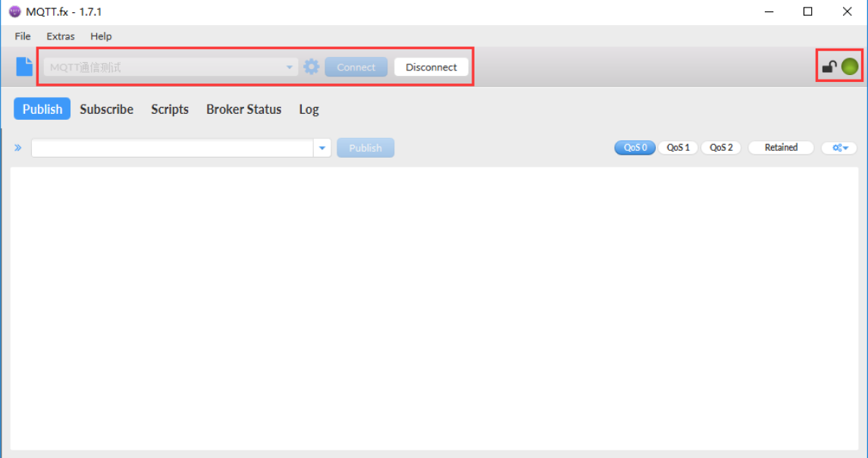Click the Publish message button
The image size is (868, 458).
point(365,148)
